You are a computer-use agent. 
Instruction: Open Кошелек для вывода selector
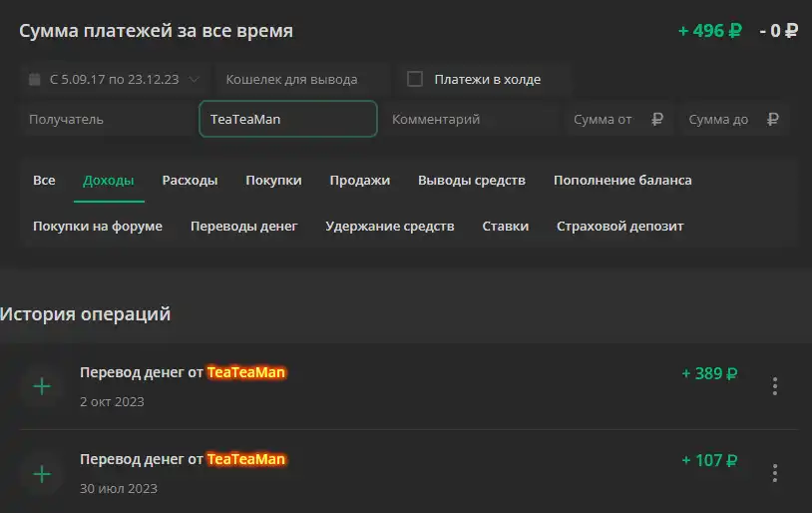pos(302,79)
